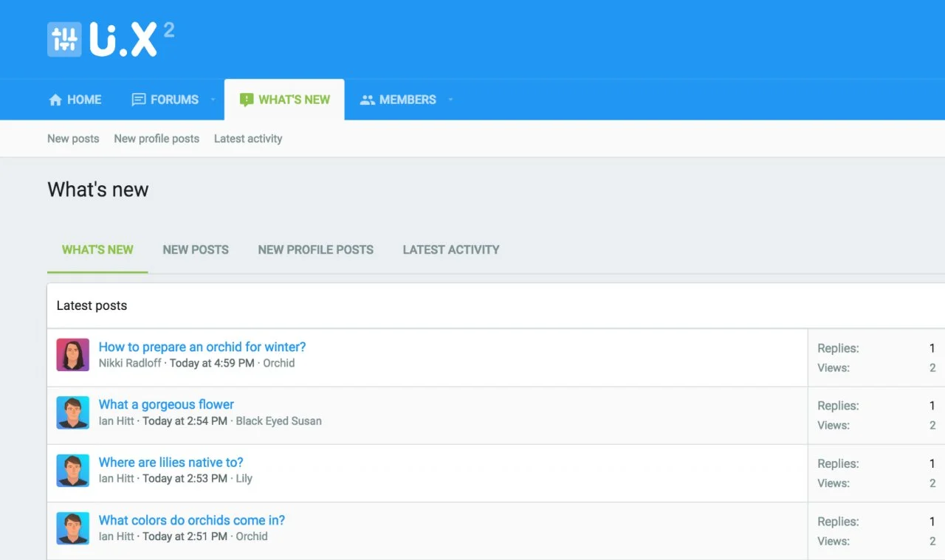
Task: Open Nikki Radloff's avatar
Action: pyautogui.click(x=73, y=355)
